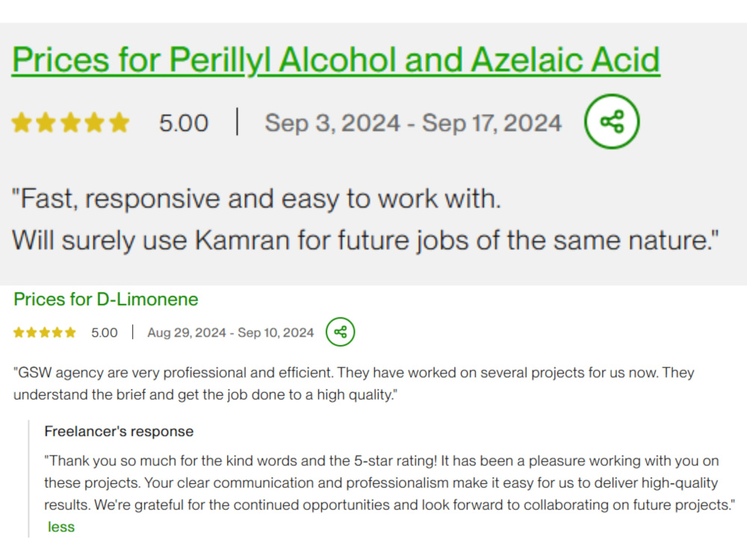Click the "Will surely use Kamran" review sentence
747x560 pixels.
(365, 240)
